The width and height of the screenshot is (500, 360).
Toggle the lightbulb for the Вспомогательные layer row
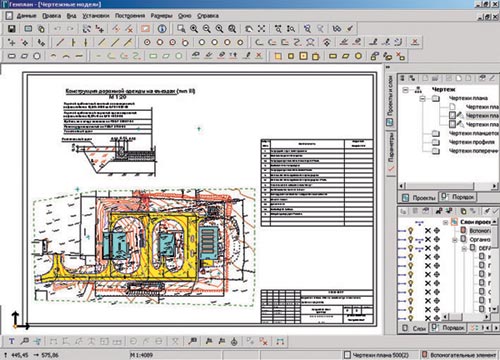(411, 230)
